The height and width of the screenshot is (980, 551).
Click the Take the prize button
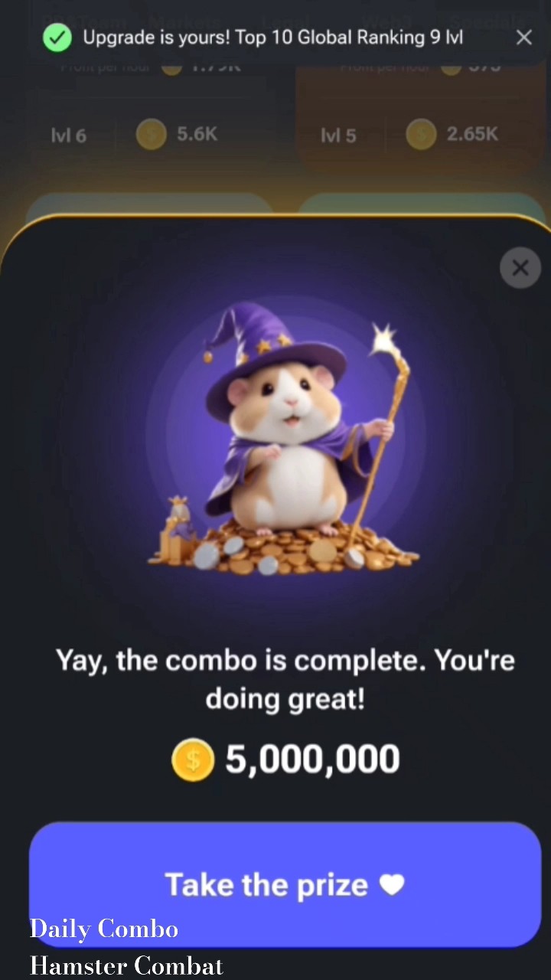[x=285, y=885]
